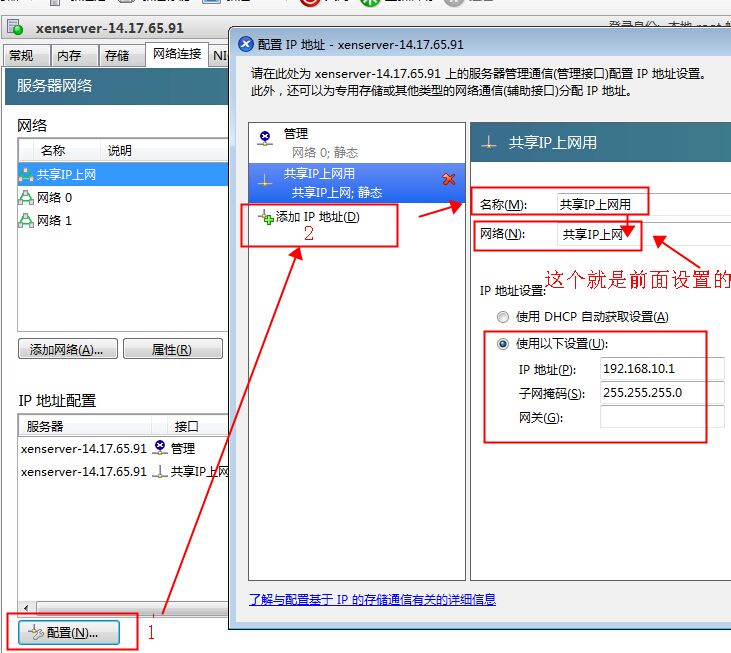This screenshot has width=731, height=653.
Task: Click the 网络 0 network icon
Action: tap(26, 198)
